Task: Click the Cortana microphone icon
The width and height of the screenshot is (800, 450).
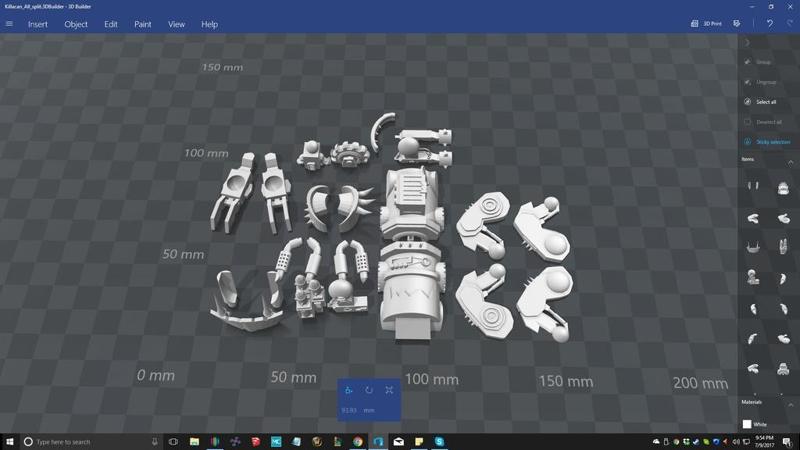Action: pos(155,441)
